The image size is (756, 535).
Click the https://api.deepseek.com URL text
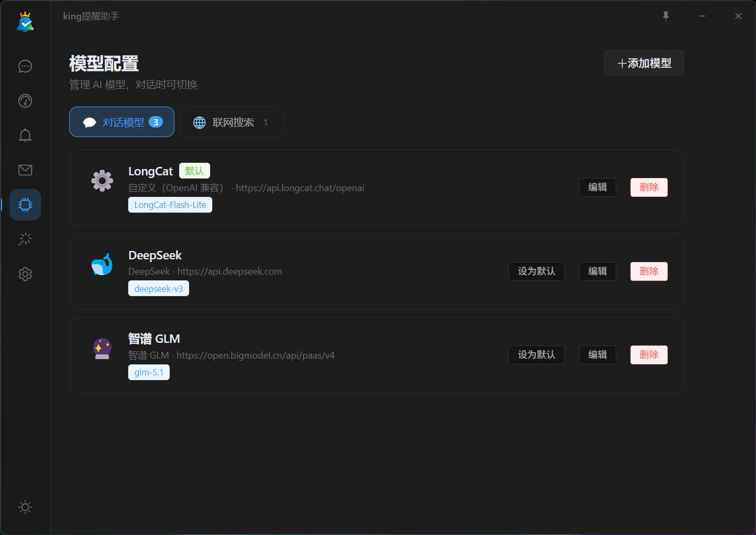point(230,271)
